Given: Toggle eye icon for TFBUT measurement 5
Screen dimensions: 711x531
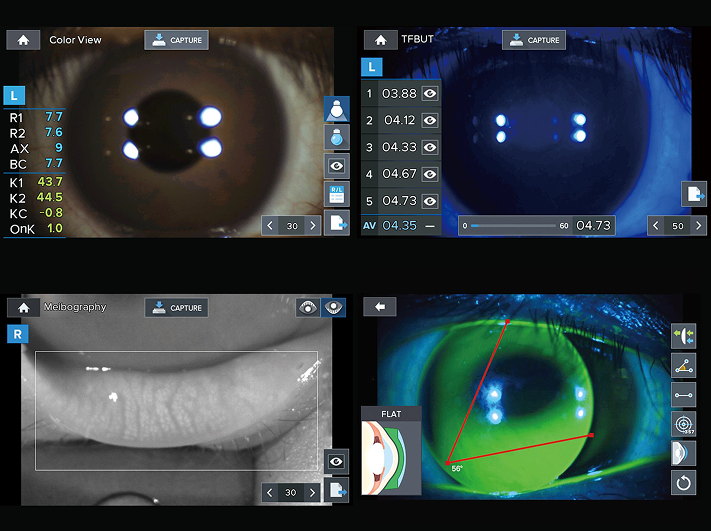Looking at the screenshot, I should click(430, 201).
